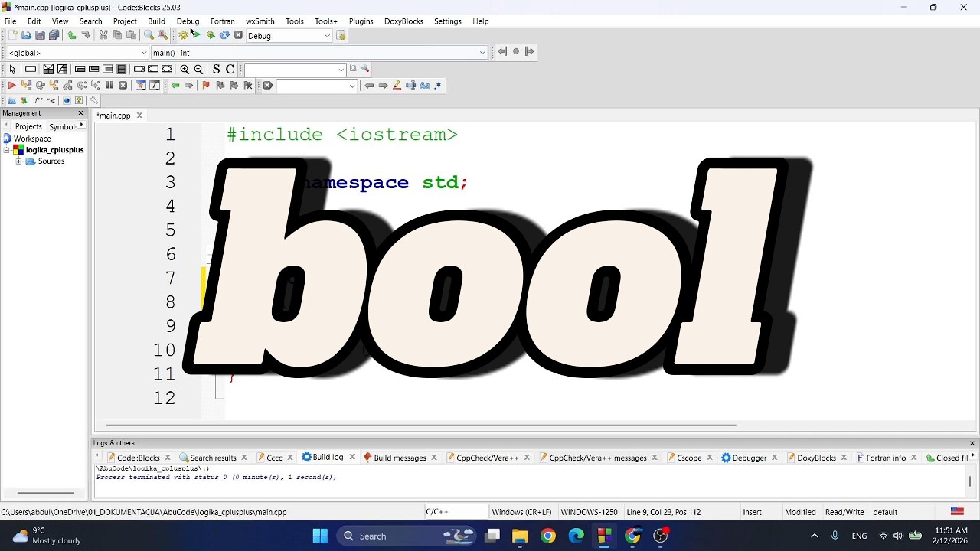
Task: Close the Logs & others panel
Action: [x=972, y=443]
